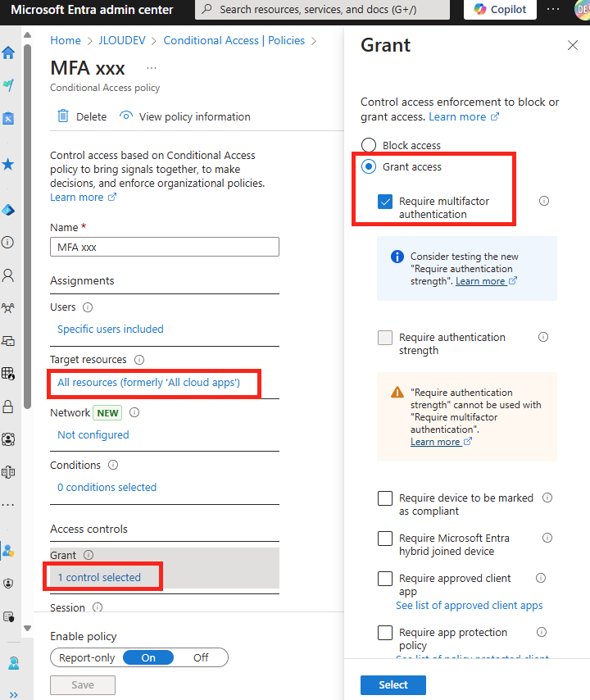The image size is (590, 700).
Task: Click View policy information eye icon
Action: point(126,116)
